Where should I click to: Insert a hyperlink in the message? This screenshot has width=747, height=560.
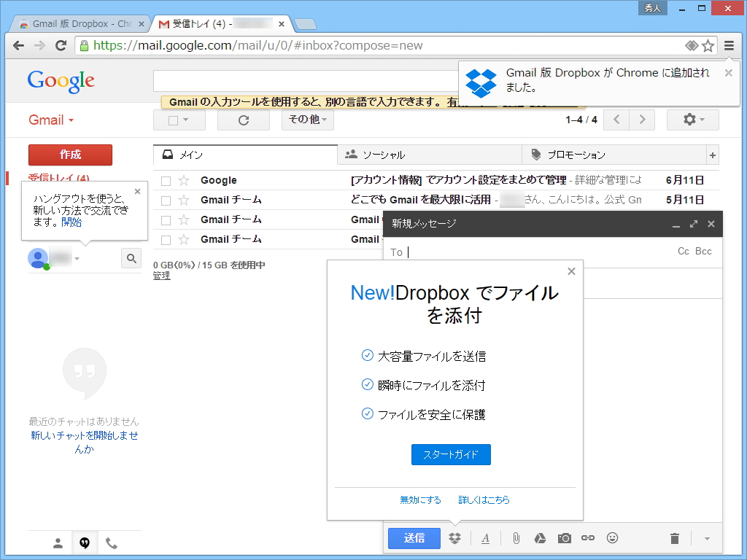tap(588, 538)
